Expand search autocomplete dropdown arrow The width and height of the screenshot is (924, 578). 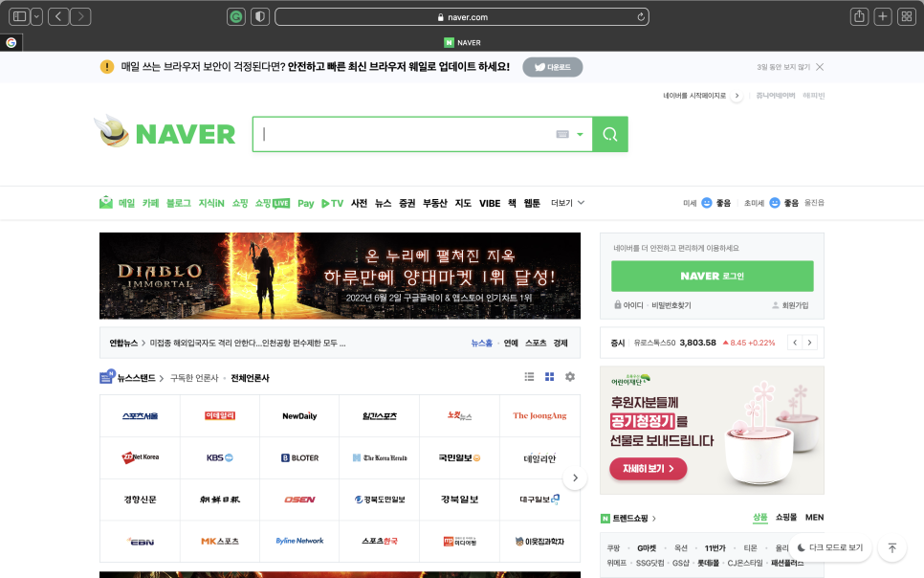580,135
